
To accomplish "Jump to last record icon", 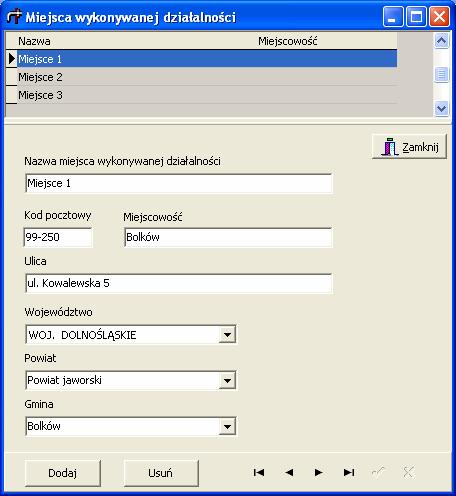I will point(349,472).
